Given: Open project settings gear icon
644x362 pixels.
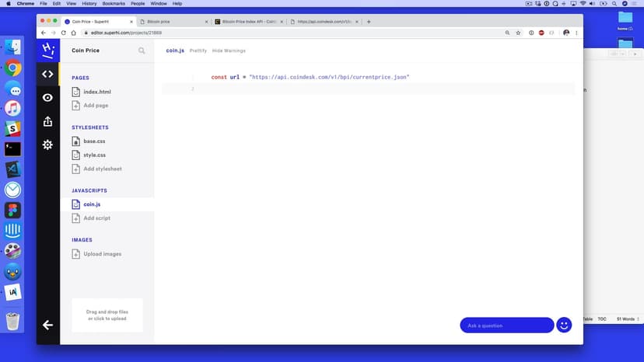Looking at the screenshot, I should (47, 144).
